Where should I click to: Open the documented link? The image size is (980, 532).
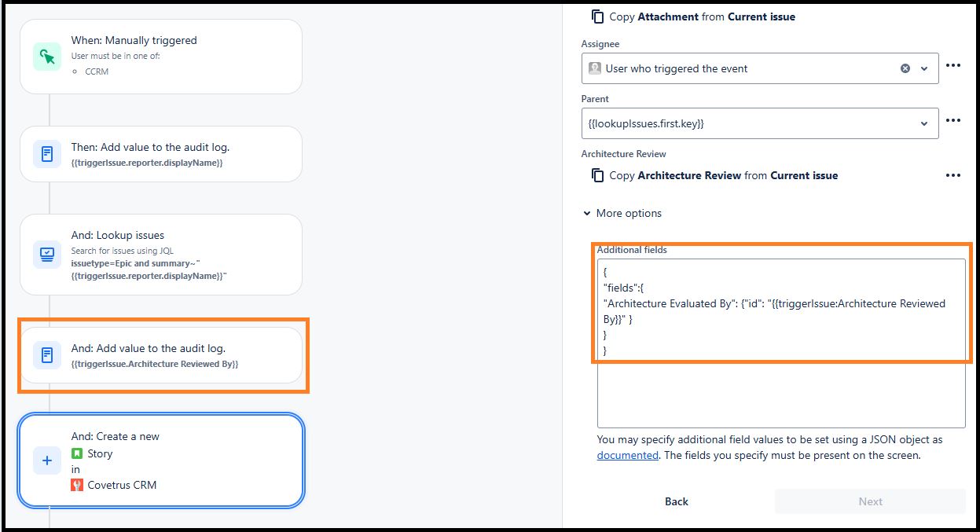(x=627, y=455)
